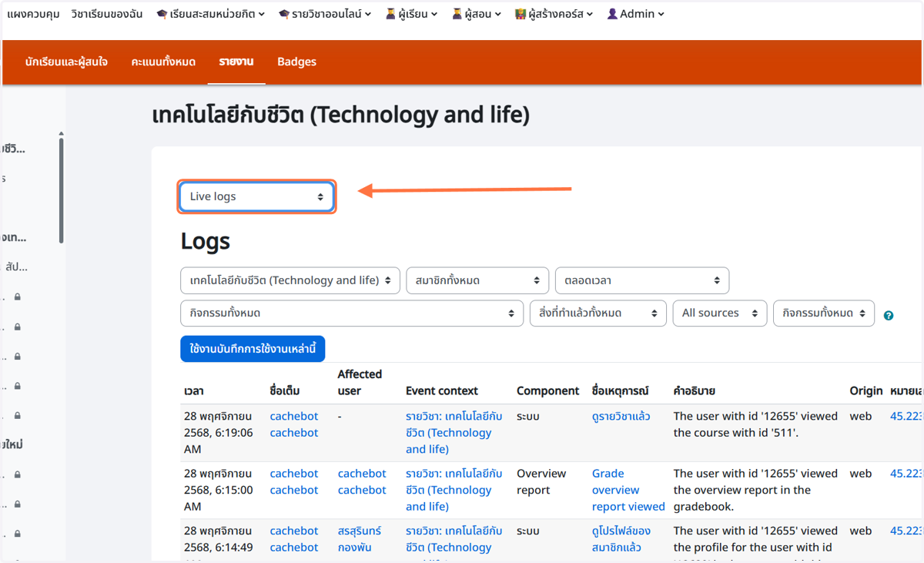This screenshot has height=563, width=924.
Task: Open the ตลอดเวลา date dropdown
Action: [642, 280]
